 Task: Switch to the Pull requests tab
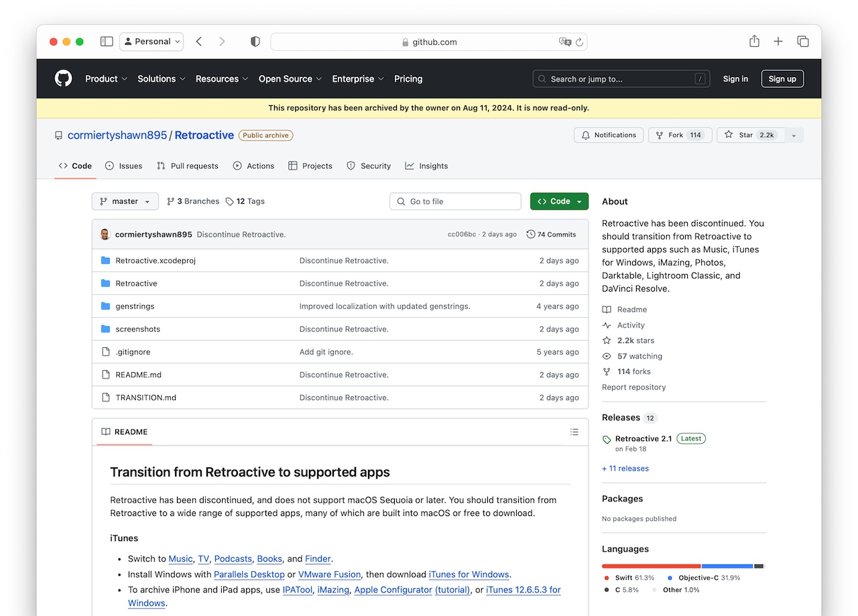point(188,166)
